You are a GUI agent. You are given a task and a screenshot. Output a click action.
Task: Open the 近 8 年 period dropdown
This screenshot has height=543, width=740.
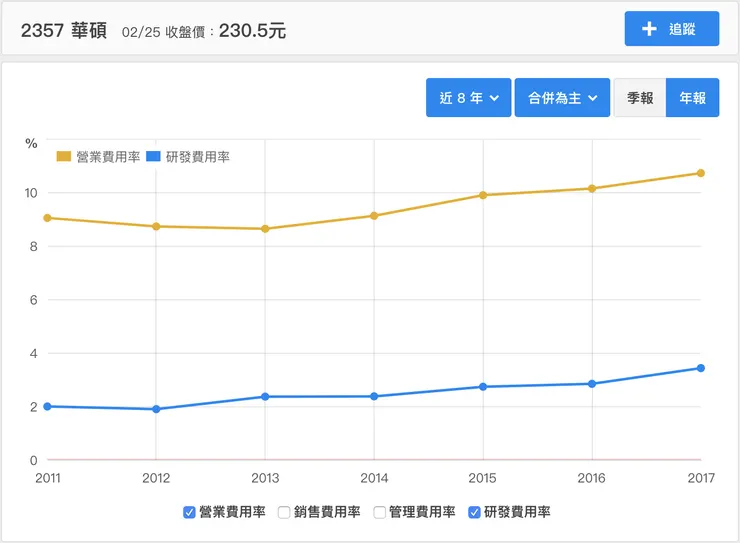[468, 98]
